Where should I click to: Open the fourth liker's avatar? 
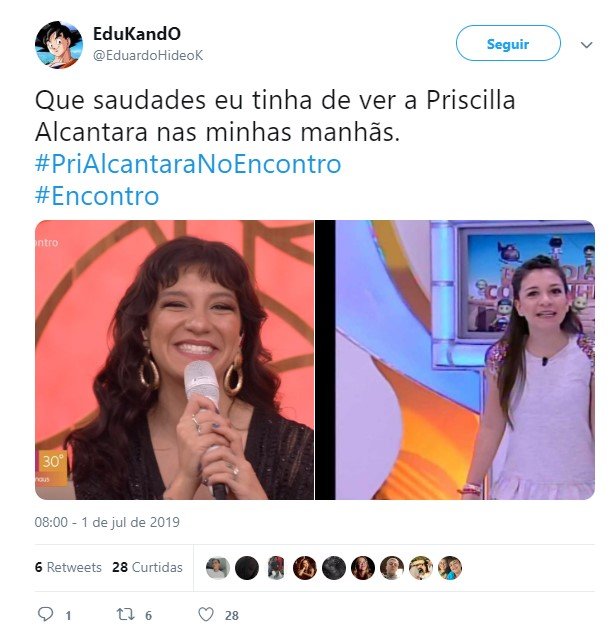click(x=305, y=568)
